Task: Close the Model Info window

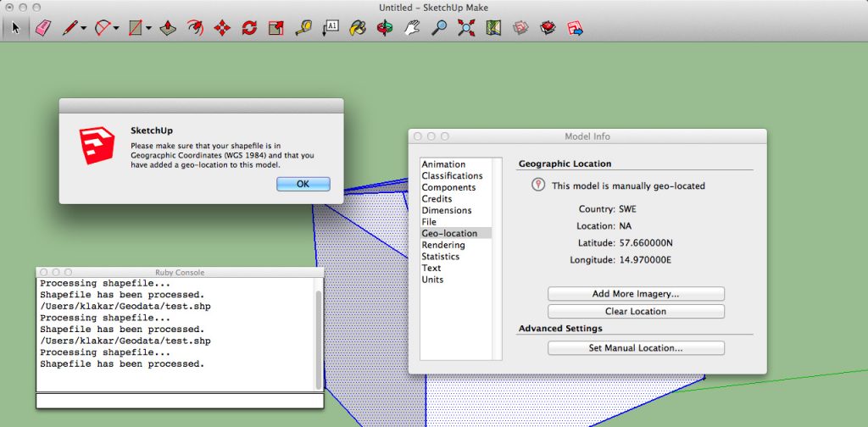Action: coord(418,136)
